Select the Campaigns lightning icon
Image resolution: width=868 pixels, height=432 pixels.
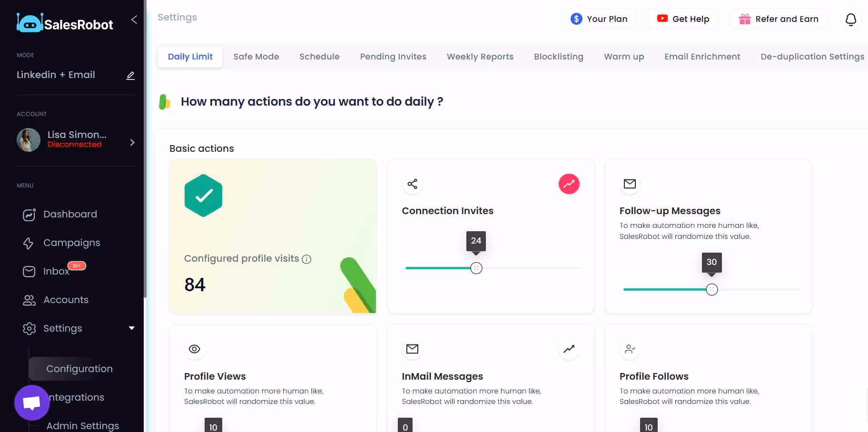29,243
